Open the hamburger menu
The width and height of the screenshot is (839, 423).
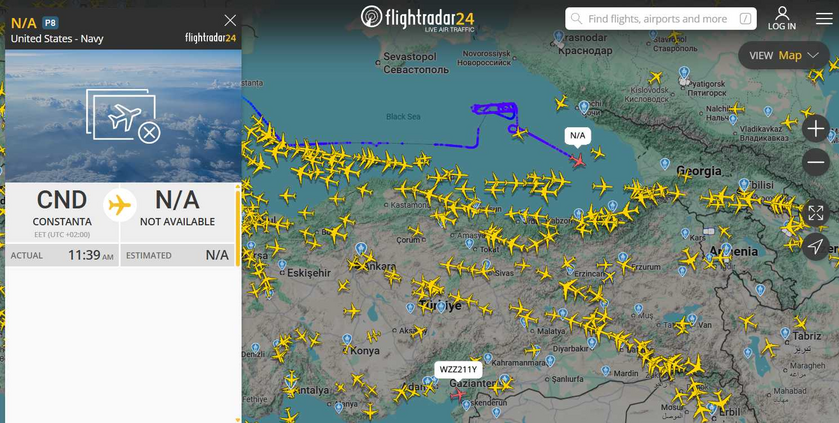click(x=824, y=19)
